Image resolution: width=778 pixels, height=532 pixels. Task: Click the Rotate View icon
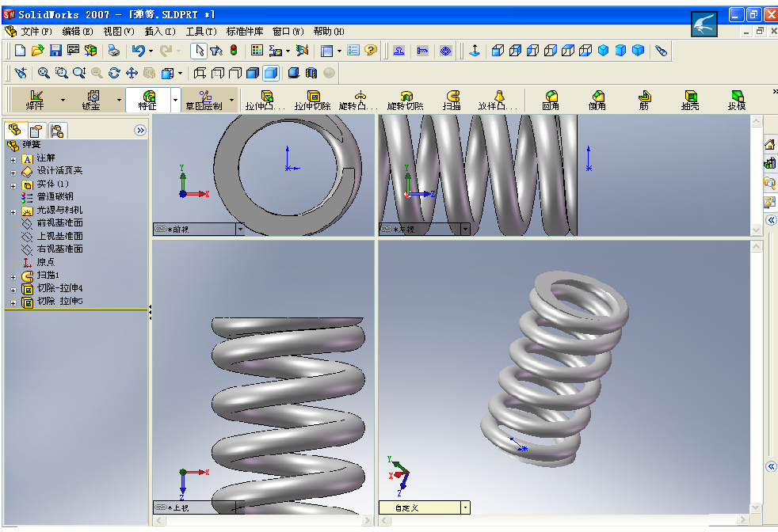click(x=114, y=74)
